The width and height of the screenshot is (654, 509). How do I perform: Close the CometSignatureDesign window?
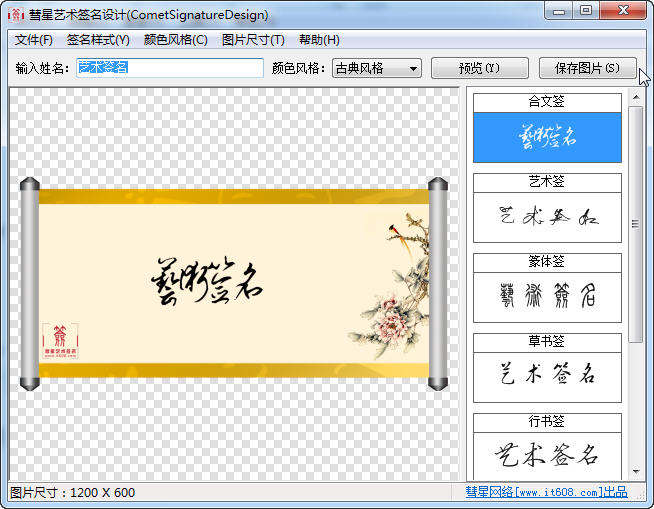623,11
